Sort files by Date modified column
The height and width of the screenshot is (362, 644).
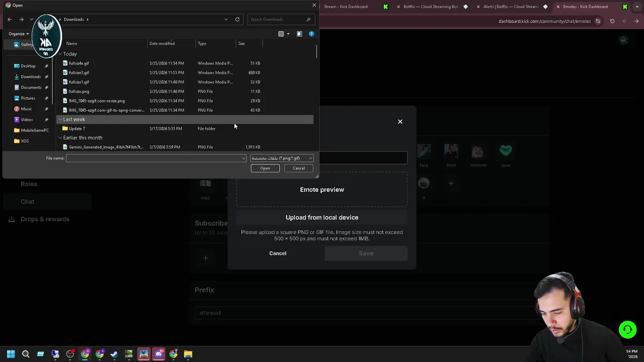click(x=162, y=43)
